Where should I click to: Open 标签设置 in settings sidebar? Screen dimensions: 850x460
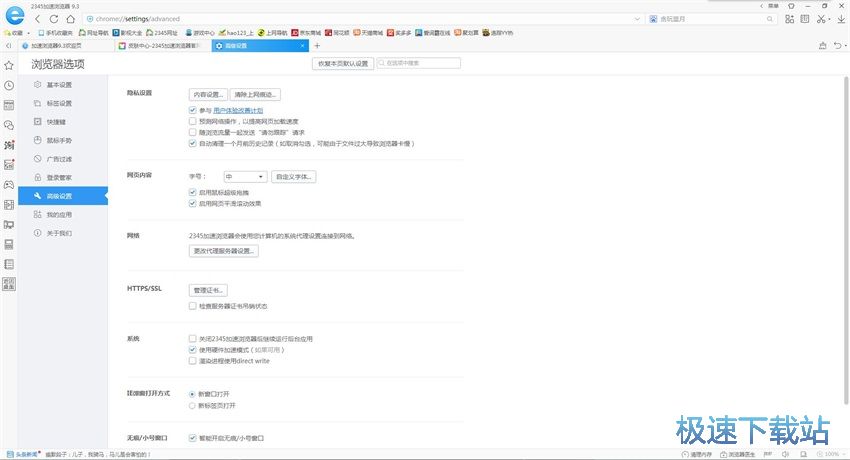tap(63, 103)
